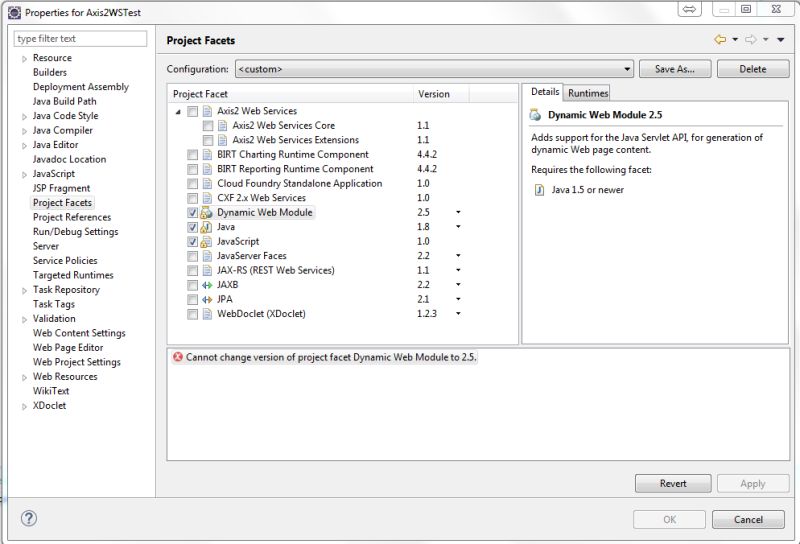
Task: Open Java Build Path properties page
Action: tap(64, 101)
